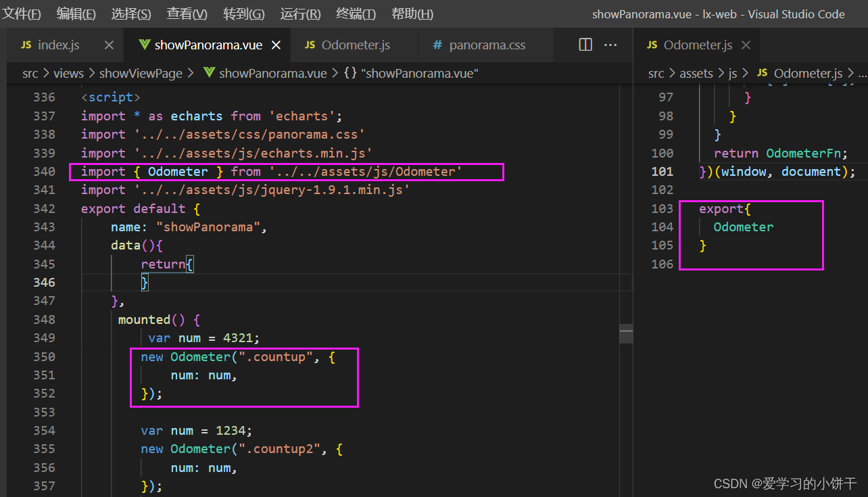Click line number 340 in left editor

[x=44, y=172]
